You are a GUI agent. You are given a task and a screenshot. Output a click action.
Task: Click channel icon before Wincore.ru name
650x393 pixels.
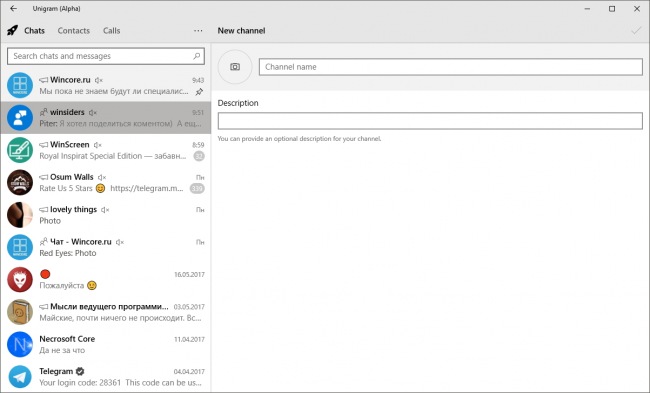[44, 80]
